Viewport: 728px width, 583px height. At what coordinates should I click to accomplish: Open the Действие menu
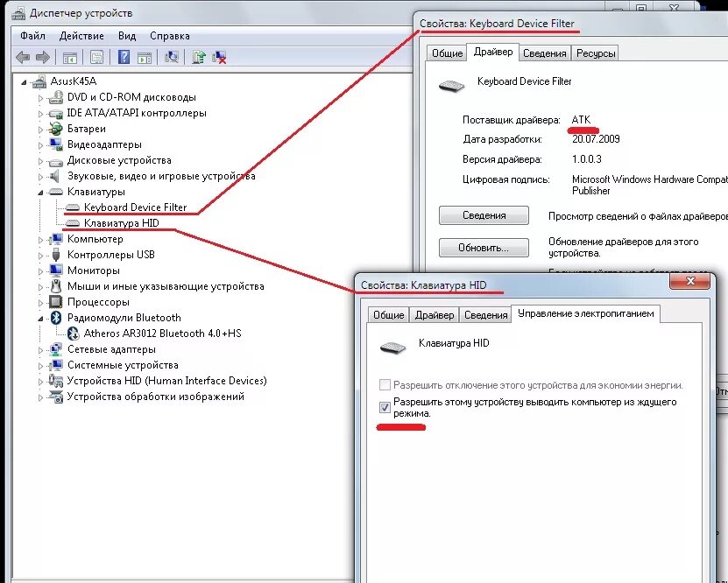click(x=81, y=36)
